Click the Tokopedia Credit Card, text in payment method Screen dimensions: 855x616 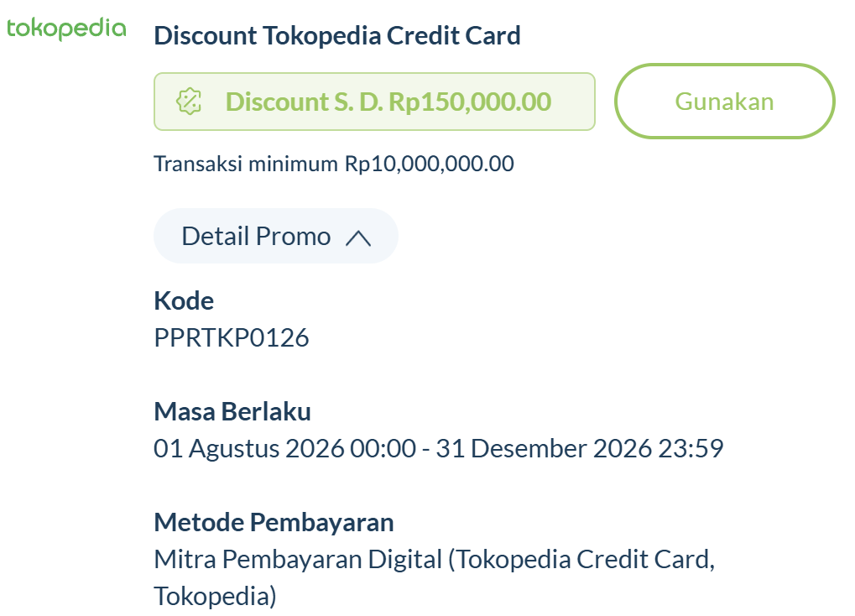coord(586,560)
